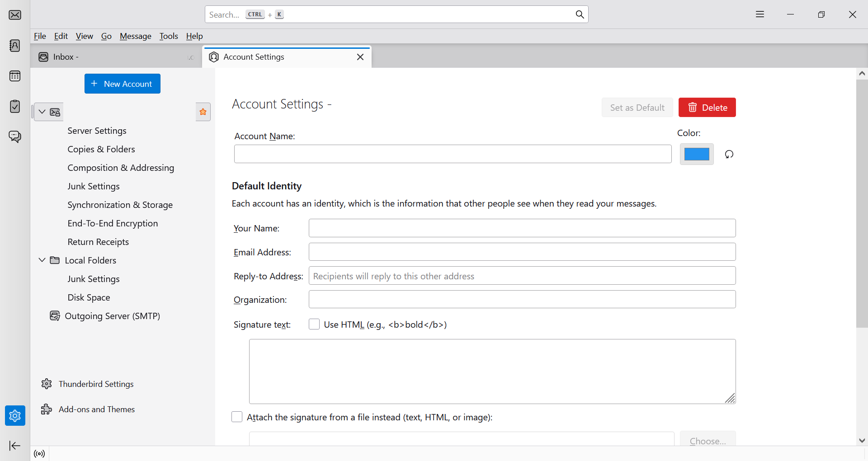Screen dimensions: 868x461
Task: Click the Outgoing Server (SMTP) icon
Action: pyautogui.click(x=55, y=316)
